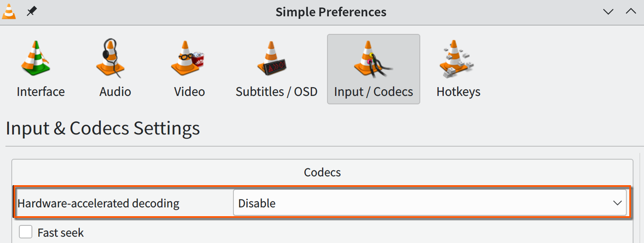Switch to the Audio tab label
Screen dimensions: 644x243
[115, 92]
